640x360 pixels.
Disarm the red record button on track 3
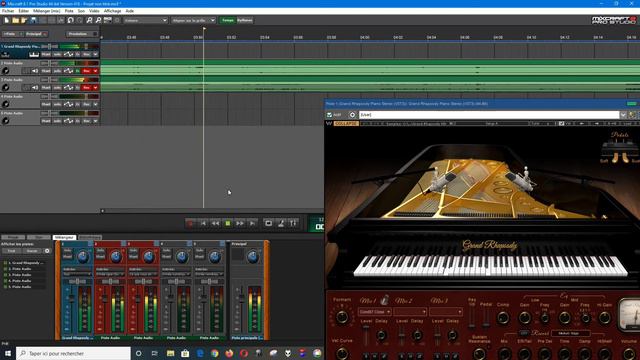click(87, 88)
